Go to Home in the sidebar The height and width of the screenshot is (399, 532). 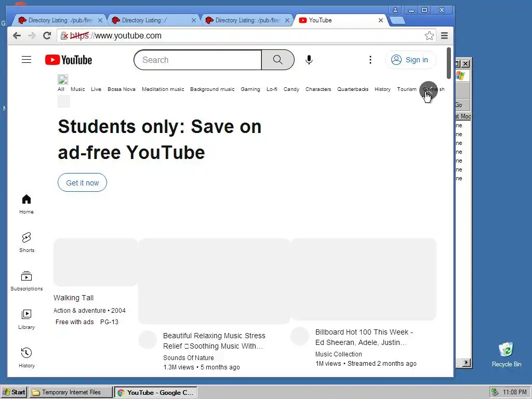[x=26, y=204]
